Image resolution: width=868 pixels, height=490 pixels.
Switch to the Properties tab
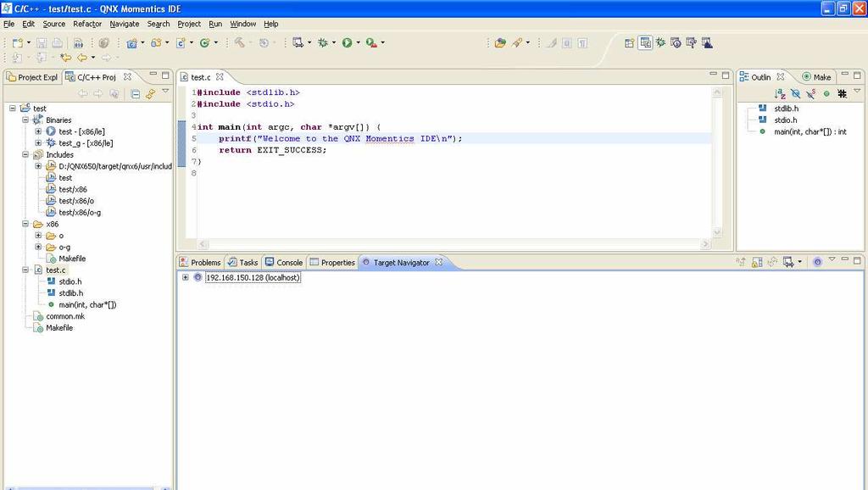click(332, 263)
